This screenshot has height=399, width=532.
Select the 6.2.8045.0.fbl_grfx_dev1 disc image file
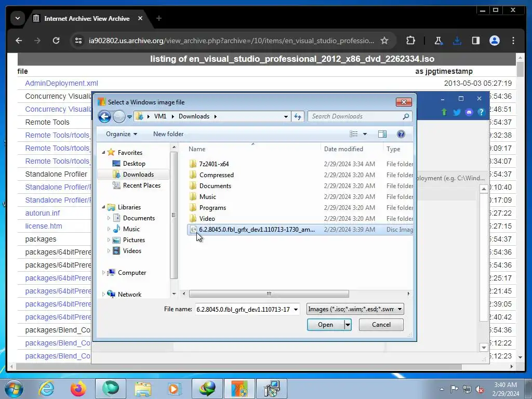tap(300, 230)
